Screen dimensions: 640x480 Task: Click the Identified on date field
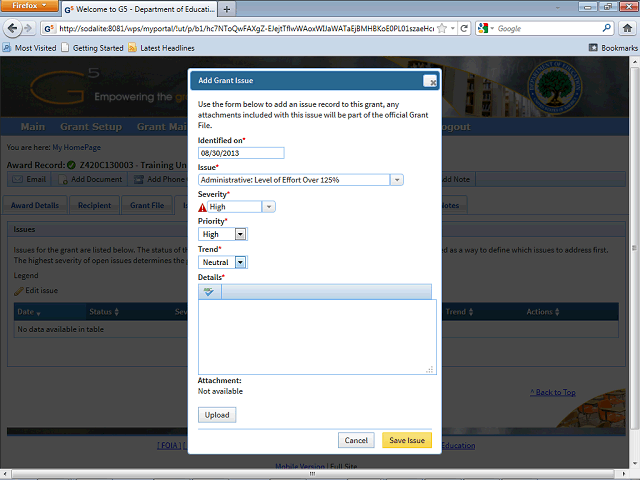click(x=241, y=153)
